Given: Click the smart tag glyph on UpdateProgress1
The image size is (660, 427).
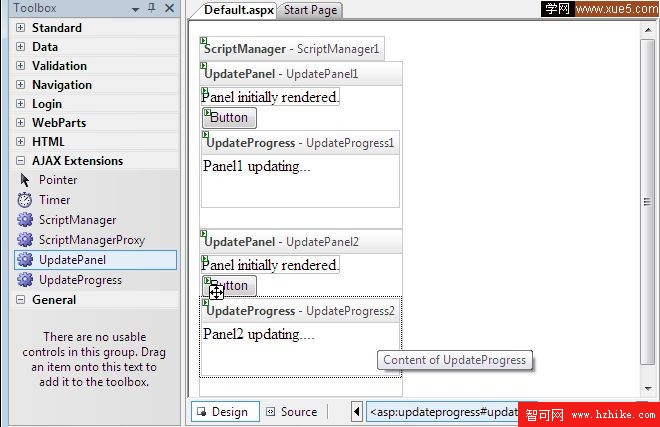Looking at the screenshot, I should pyautogui.click(x=205, y=135).
